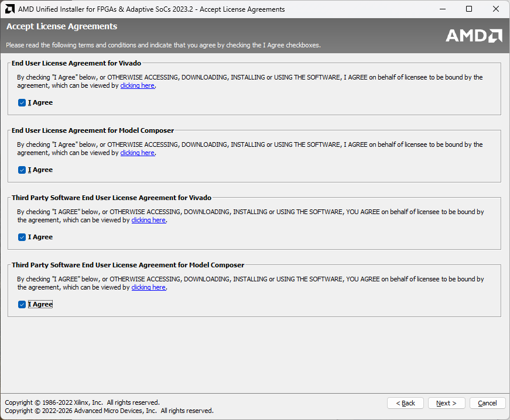
Task: Click the Xilinx copyright notice text
Action: point(82,402)
